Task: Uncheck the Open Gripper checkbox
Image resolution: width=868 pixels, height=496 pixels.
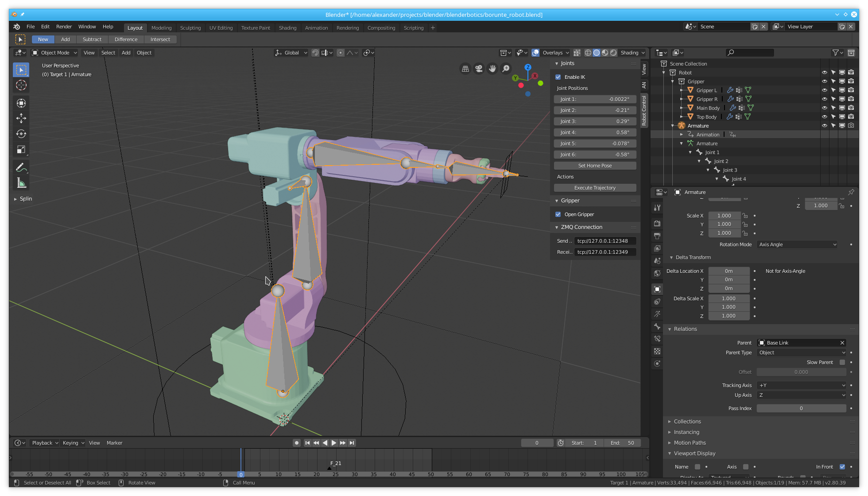Action: click(558, 214)
